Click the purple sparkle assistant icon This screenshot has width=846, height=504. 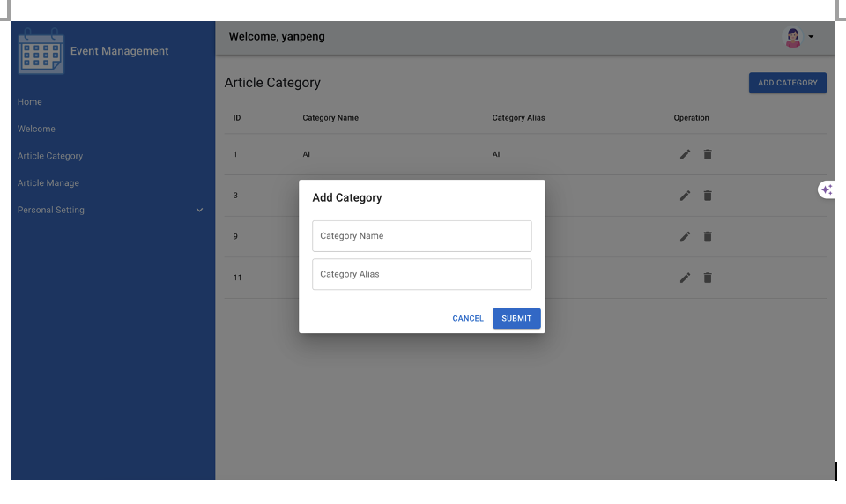coord(827,189)
